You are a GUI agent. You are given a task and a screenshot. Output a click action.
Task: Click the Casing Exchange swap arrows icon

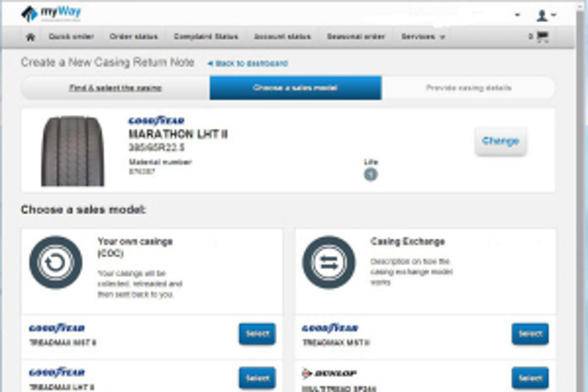click(329, 262)
